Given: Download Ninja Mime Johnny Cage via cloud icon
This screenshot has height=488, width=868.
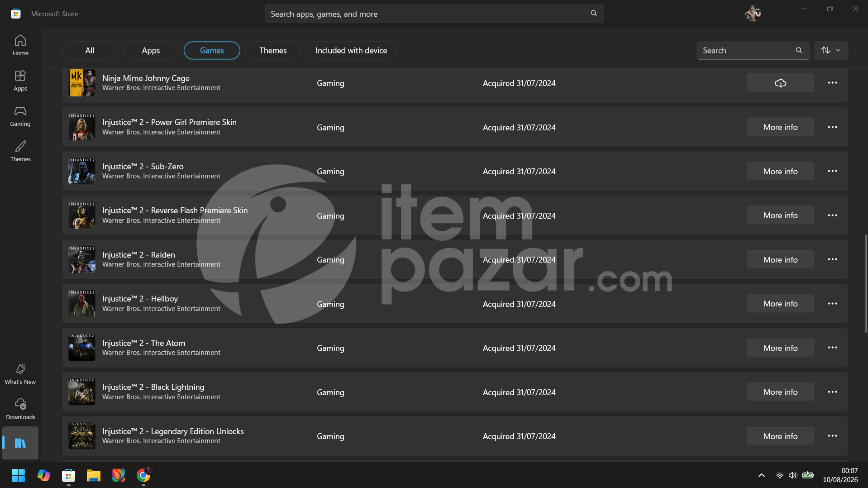Looking at the screenshot, I should pos(780,83).
